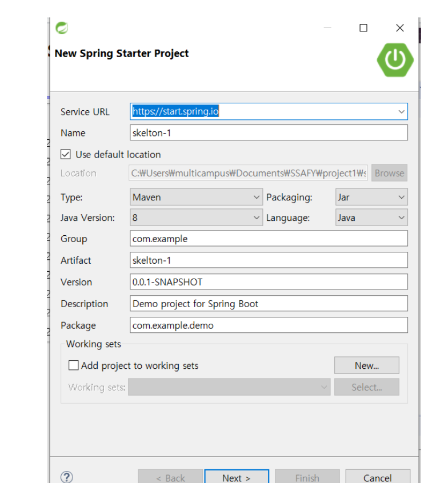Click in the Group field

(x=269, y=239)
